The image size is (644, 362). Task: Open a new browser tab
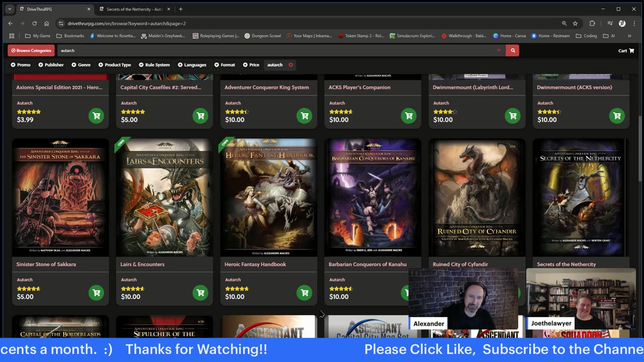click(x=181, y=9)
